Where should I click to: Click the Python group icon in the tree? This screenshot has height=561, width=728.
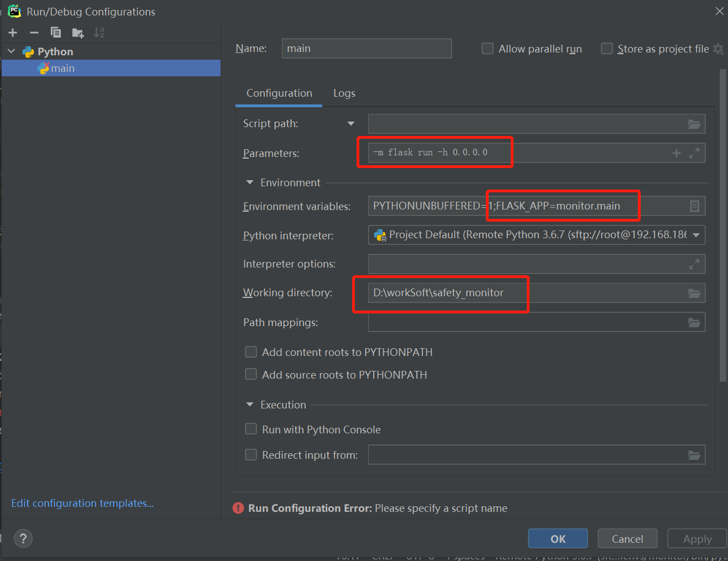click(28, 51)
